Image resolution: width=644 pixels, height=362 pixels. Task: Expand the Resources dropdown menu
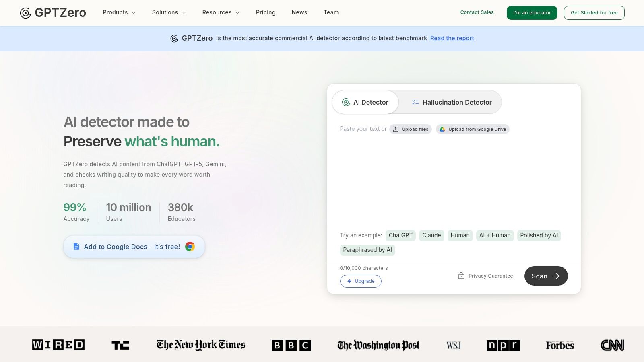(x=221, y=12)
